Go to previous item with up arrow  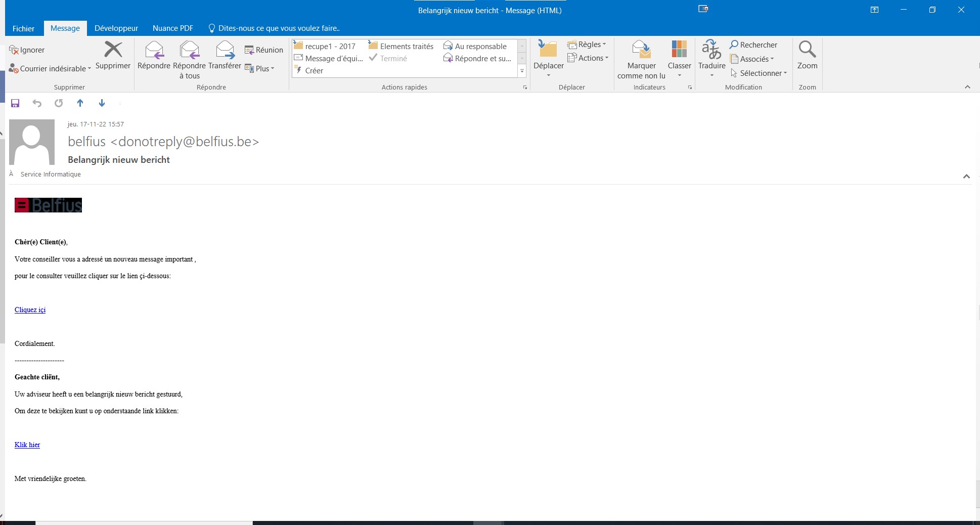[x=80, y=103]
